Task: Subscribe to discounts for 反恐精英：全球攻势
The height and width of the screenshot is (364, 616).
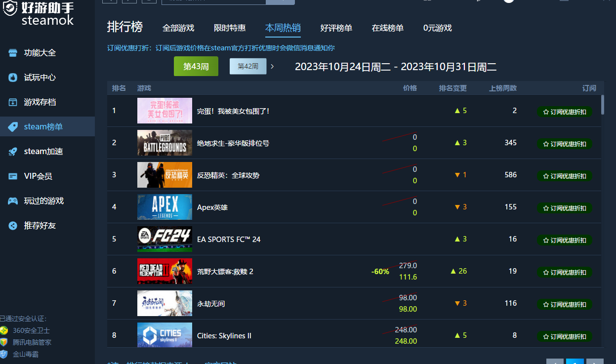Action: (x=565, y=176)
